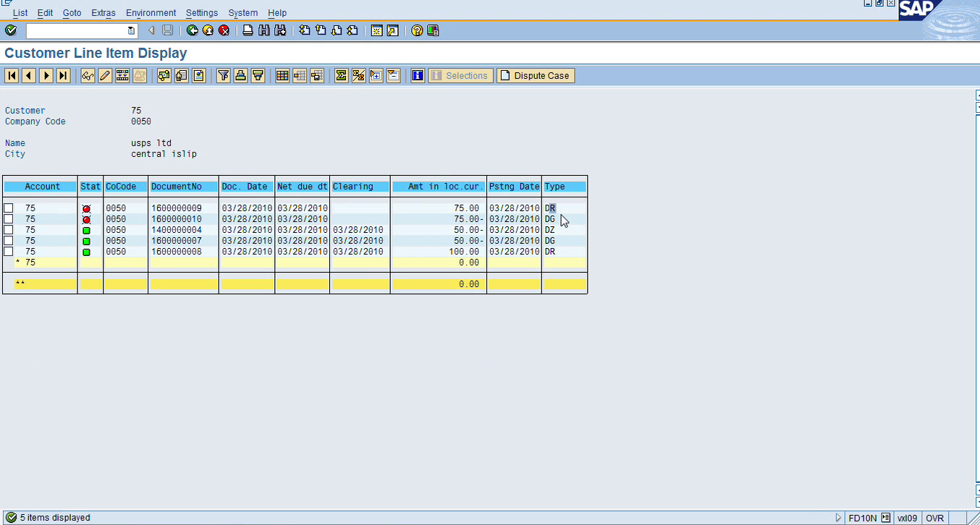Click the blue information icon
Viewport: 980px width, 525px height.
click(418, 75)
